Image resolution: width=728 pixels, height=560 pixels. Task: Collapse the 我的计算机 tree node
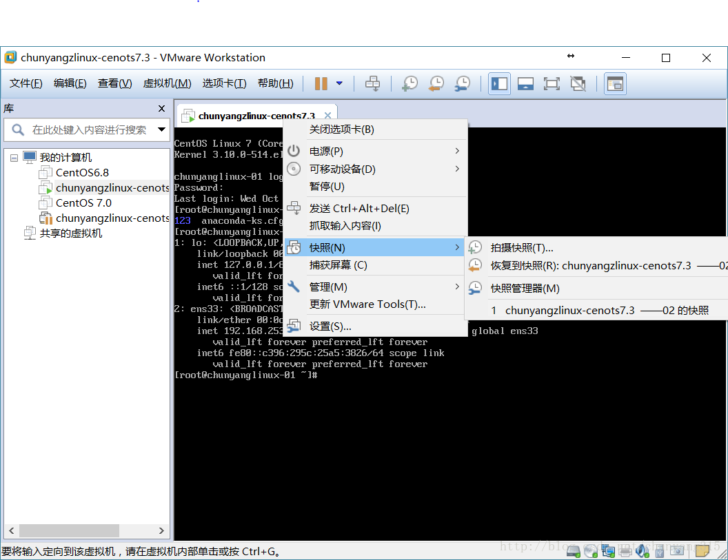(x=14, y=158)
